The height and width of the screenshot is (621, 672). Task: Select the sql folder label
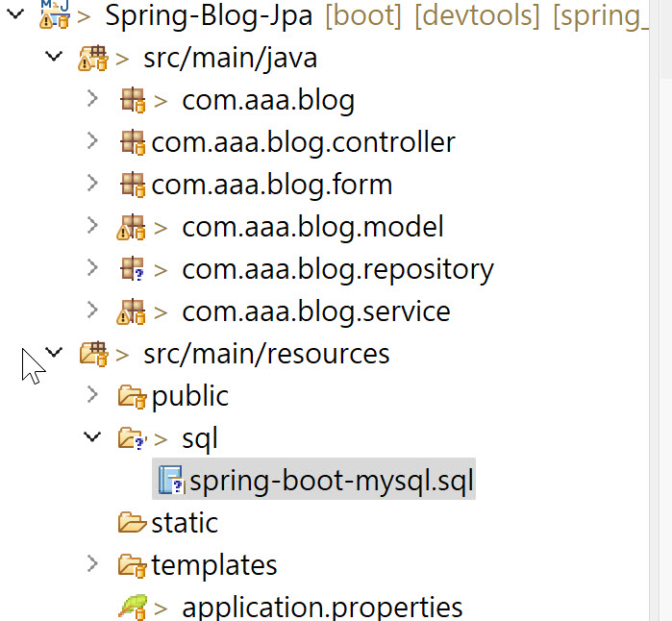pos(200,439)
